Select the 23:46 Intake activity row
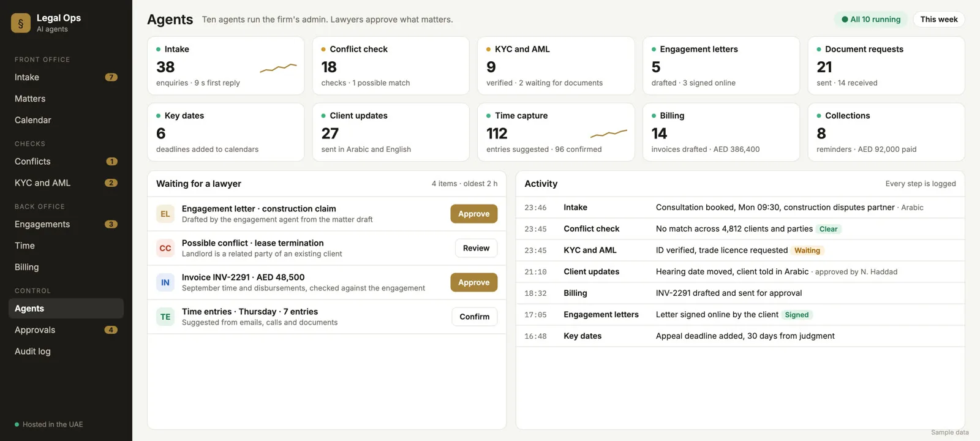980x441 pixels. click(x=740, y=208)
